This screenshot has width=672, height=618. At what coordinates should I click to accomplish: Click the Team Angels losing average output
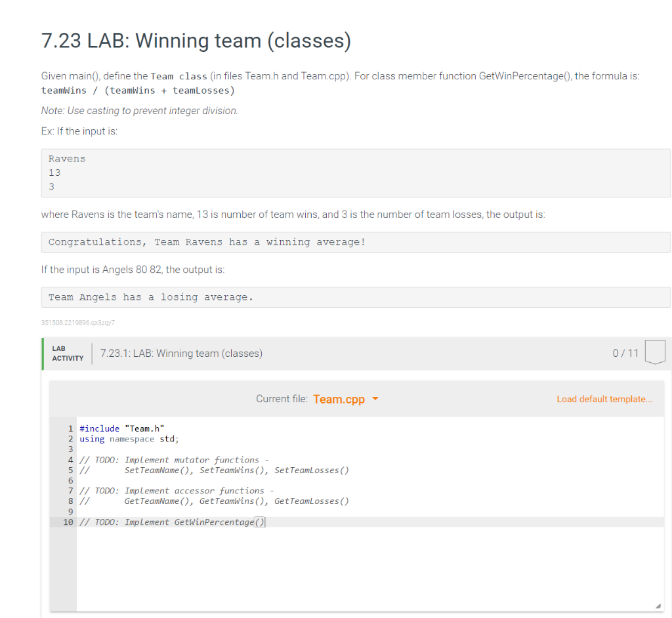pos(356,297)
